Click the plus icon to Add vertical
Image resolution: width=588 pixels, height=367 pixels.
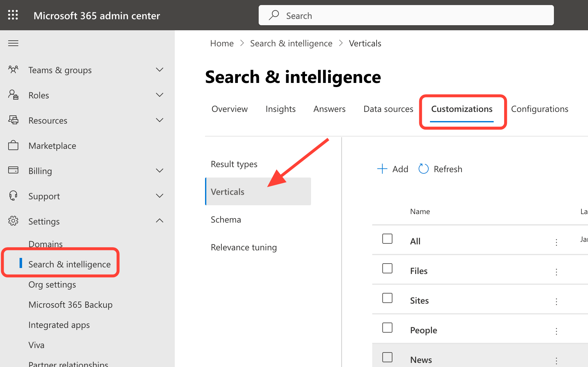(x=382, y=169)
